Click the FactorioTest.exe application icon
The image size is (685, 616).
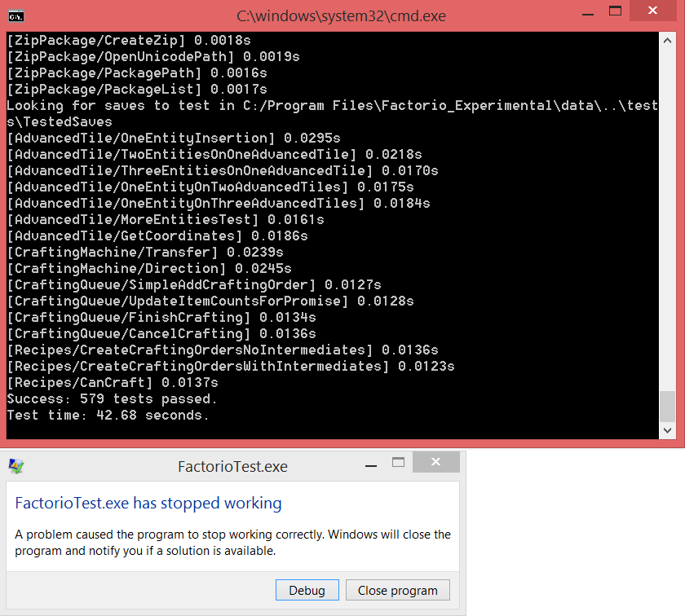[x=16, y=466]
